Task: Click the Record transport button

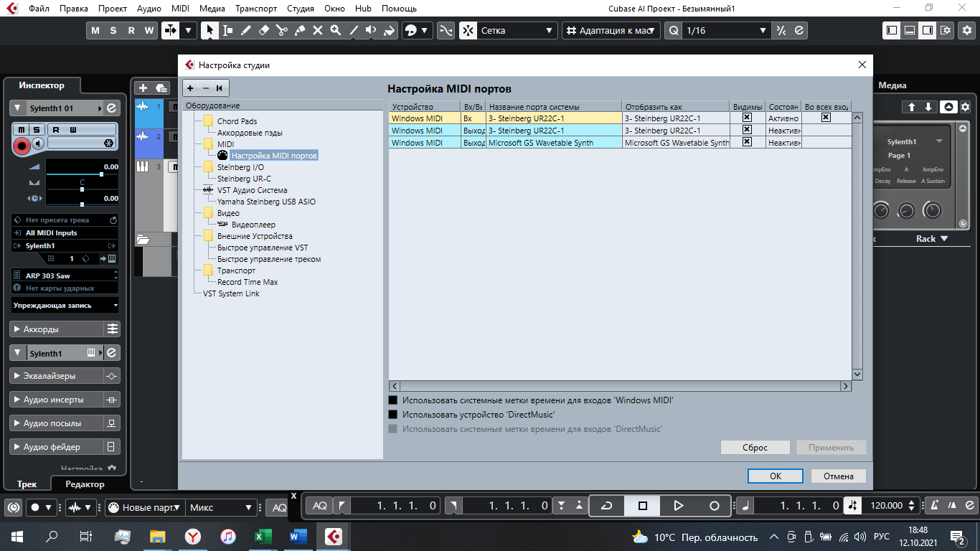Action: [715, 506]
